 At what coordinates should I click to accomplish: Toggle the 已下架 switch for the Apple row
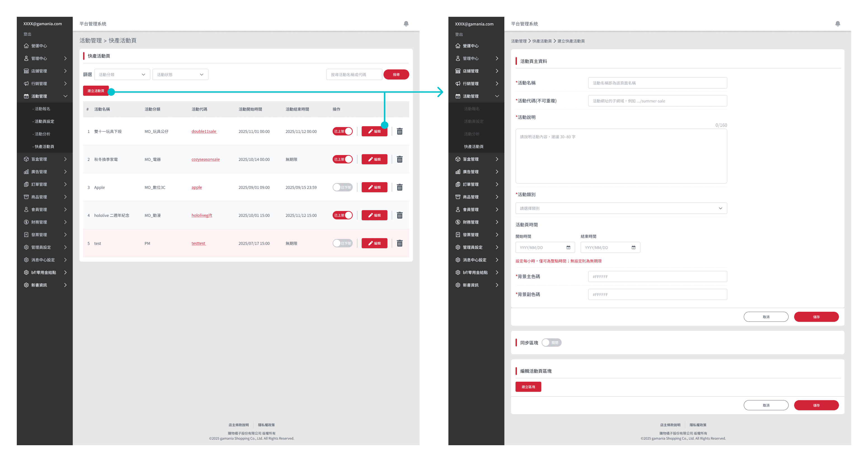(x=342, y=187)
